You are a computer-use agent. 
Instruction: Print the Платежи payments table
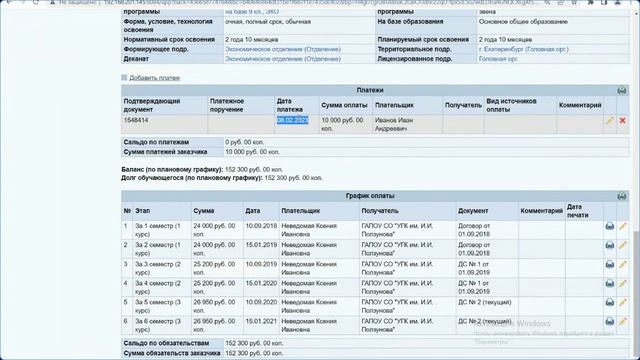tap(622, 90)
